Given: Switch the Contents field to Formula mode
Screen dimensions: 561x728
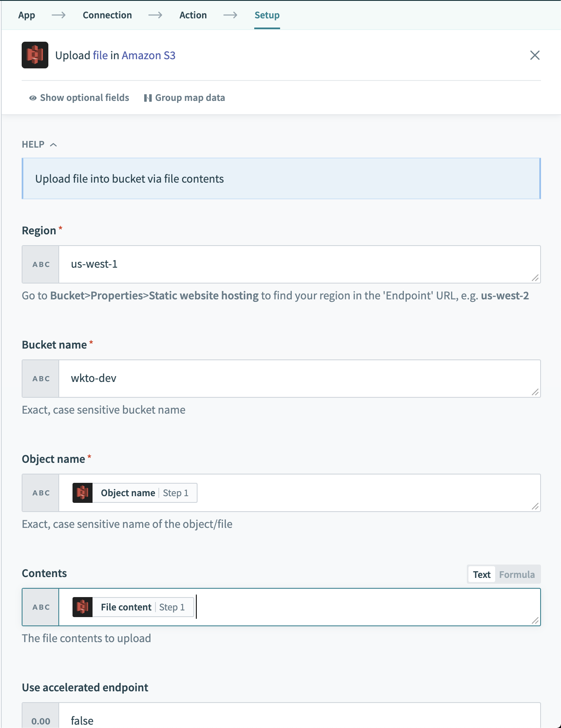Looking at the screenshot, I should click(x=516, y=574).
